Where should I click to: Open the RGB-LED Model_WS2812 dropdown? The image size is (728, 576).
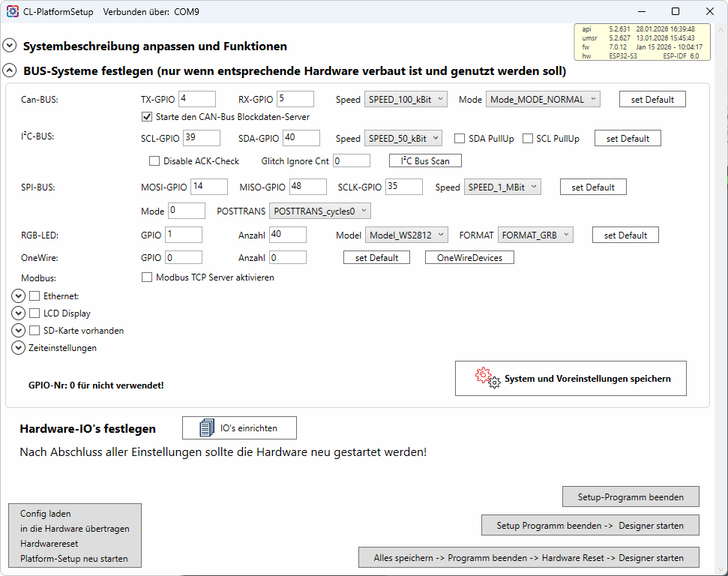tap(407, 235)
